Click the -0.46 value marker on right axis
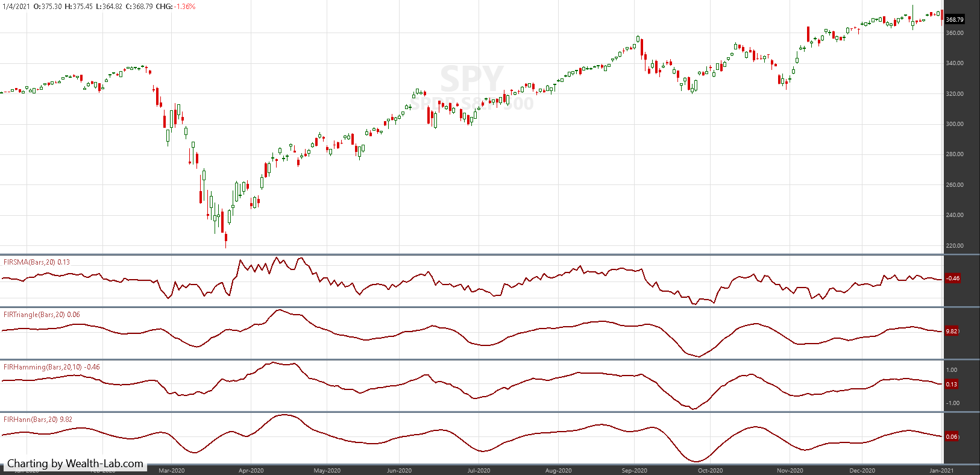 (953, 278)
